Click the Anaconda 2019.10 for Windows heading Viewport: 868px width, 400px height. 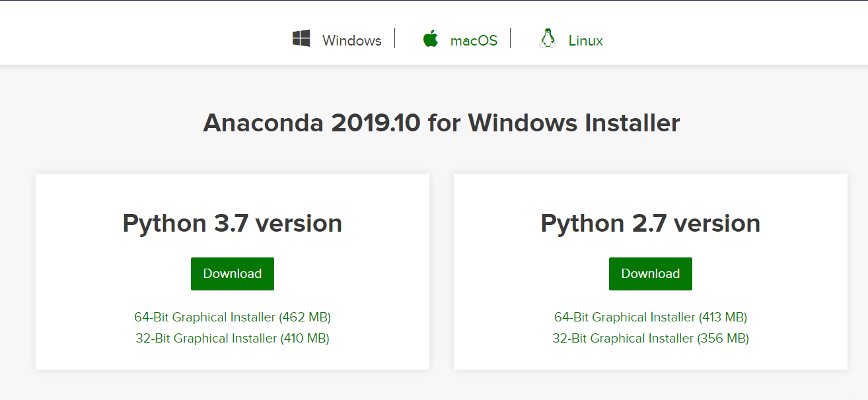tap(441, 123)
